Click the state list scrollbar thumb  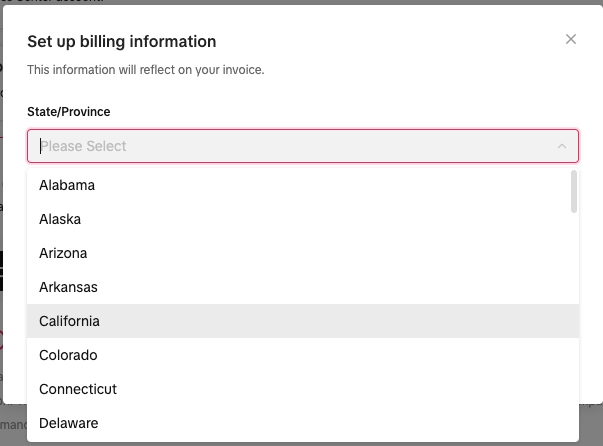(x=573, y=191)
